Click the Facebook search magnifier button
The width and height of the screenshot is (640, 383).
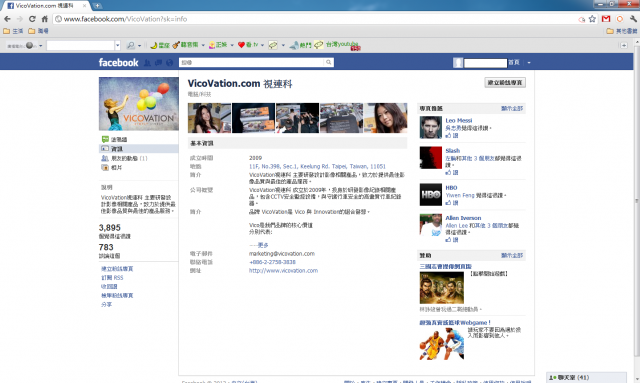tap(329, 62)
